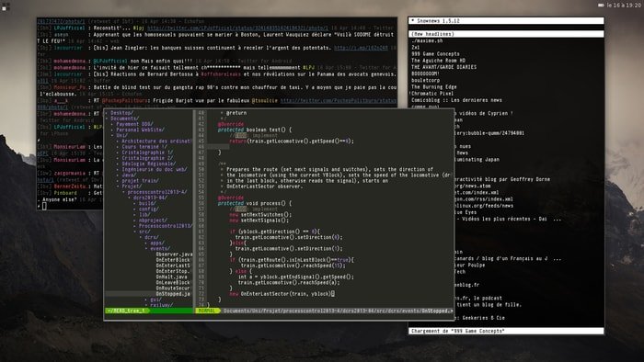The height and width of the screenshot is (362, 644).
Task: Click the OnStopped file path in Vim statusline
Action: tap(338, 311)
